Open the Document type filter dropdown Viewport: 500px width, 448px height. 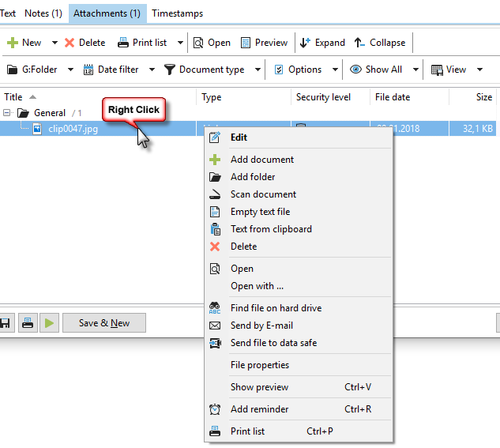(x=258, y=70)
